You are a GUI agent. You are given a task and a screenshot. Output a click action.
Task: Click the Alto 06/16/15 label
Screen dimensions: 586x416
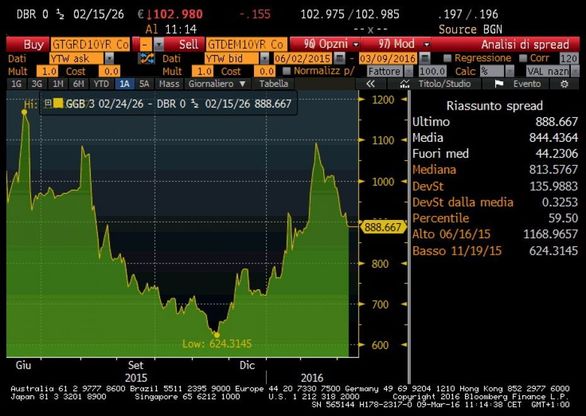point(451,234)
